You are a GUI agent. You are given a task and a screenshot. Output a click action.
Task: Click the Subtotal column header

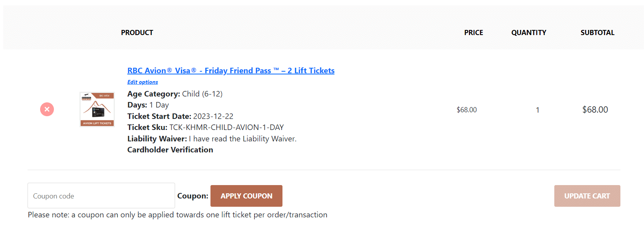coord(597,33)
